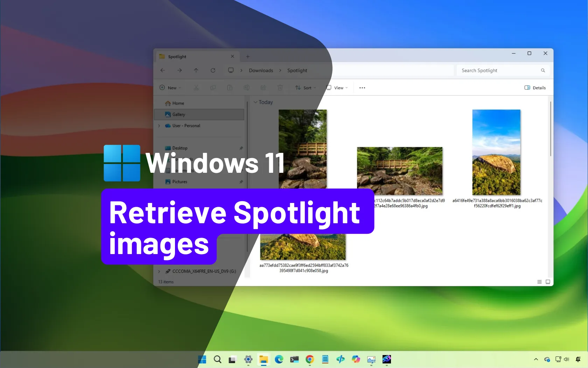Click the File Explorer taskbar icon

coord(264,359)
